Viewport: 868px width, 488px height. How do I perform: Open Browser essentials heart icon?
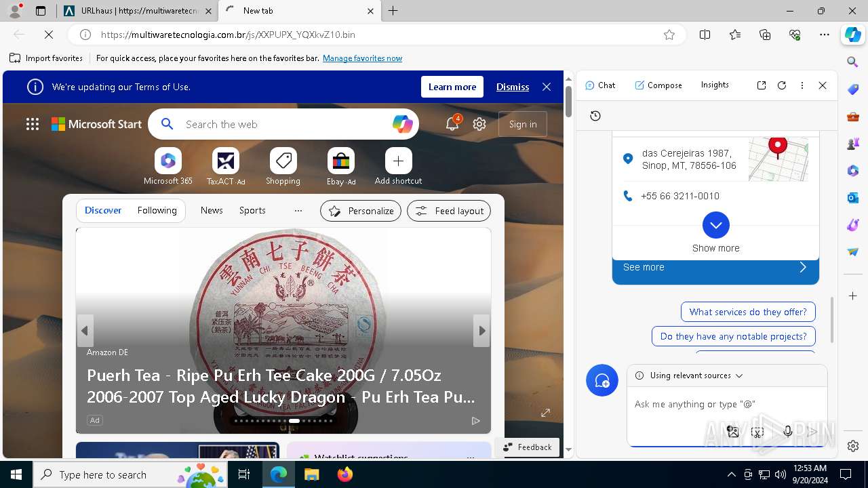point(795,35)
